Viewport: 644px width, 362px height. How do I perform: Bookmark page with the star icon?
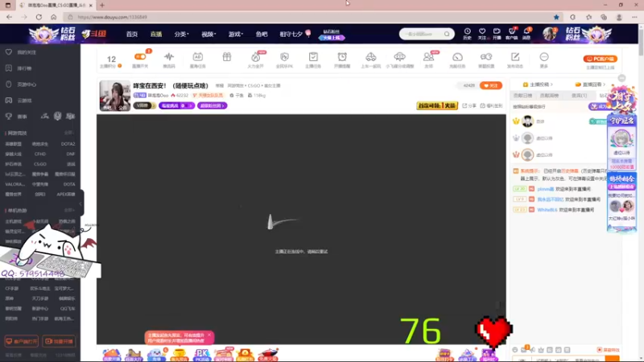[556, 17]
